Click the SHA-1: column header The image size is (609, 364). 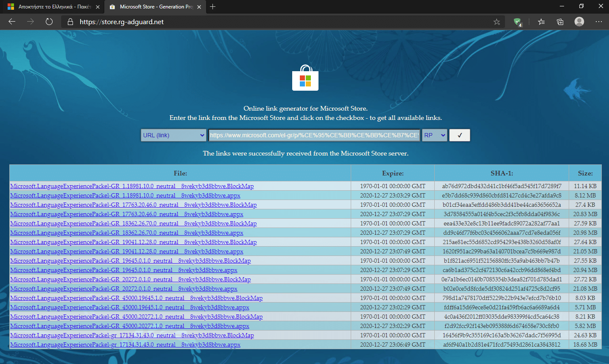(x=502, y=173)
